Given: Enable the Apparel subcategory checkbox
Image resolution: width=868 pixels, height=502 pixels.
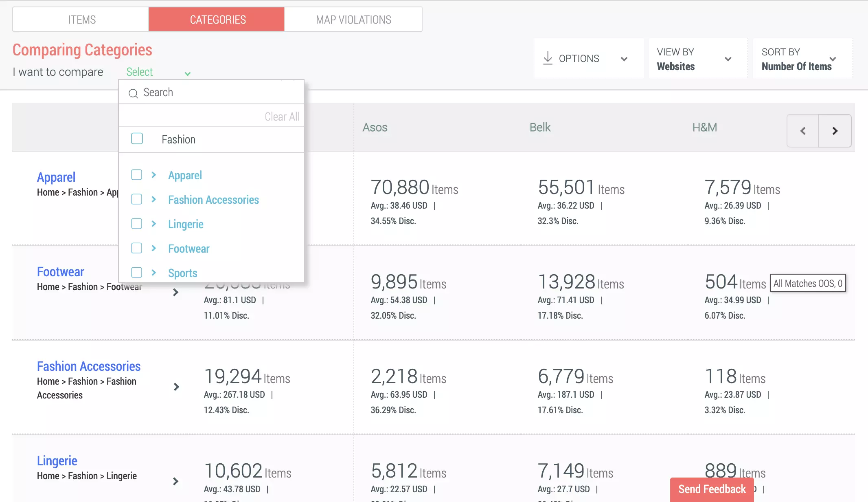Looking at the screenshot, I should (136, 175).
